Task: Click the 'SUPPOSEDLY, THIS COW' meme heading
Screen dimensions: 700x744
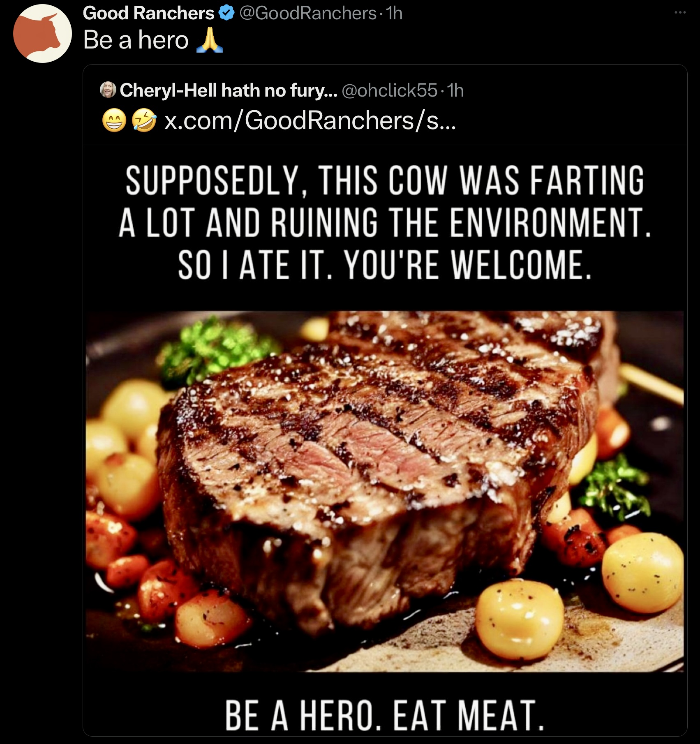Action: tap(385, 222)
